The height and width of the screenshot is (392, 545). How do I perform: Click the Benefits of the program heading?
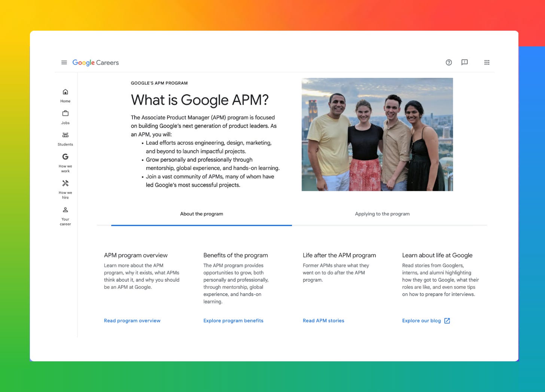pos(235,255)
